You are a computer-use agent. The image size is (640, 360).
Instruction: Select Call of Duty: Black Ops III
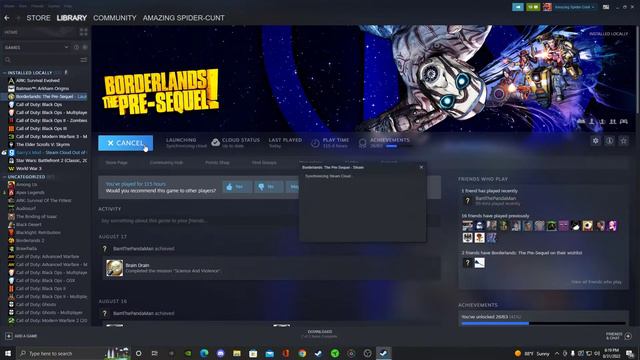point(42,129)
